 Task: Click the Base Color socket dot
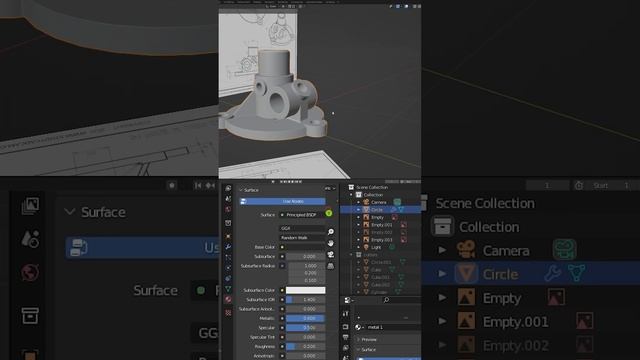(282, 247)
